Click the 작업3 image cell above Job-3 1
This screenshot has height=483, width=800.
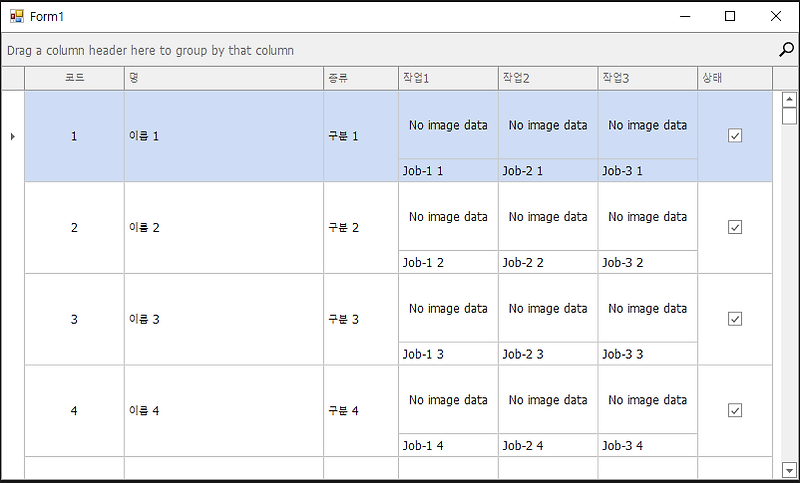[647, 125]
